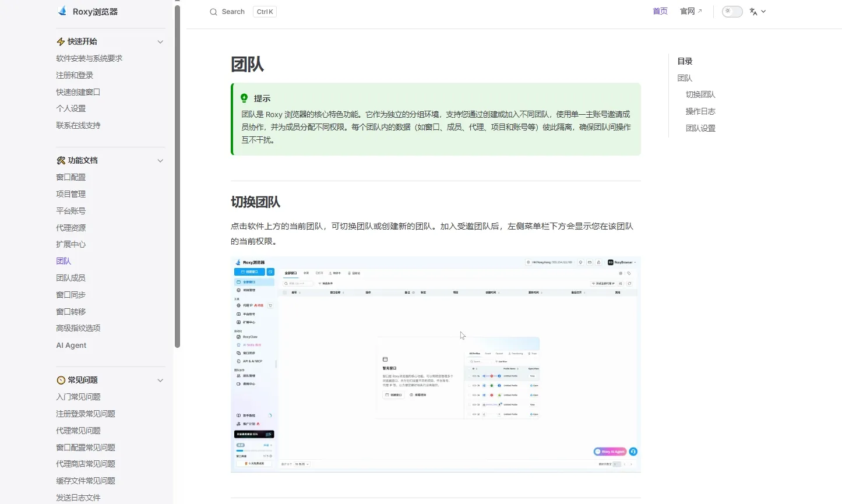Open 个人设置 page
This screenshot has width=842, height=504.
coord(71,108)
